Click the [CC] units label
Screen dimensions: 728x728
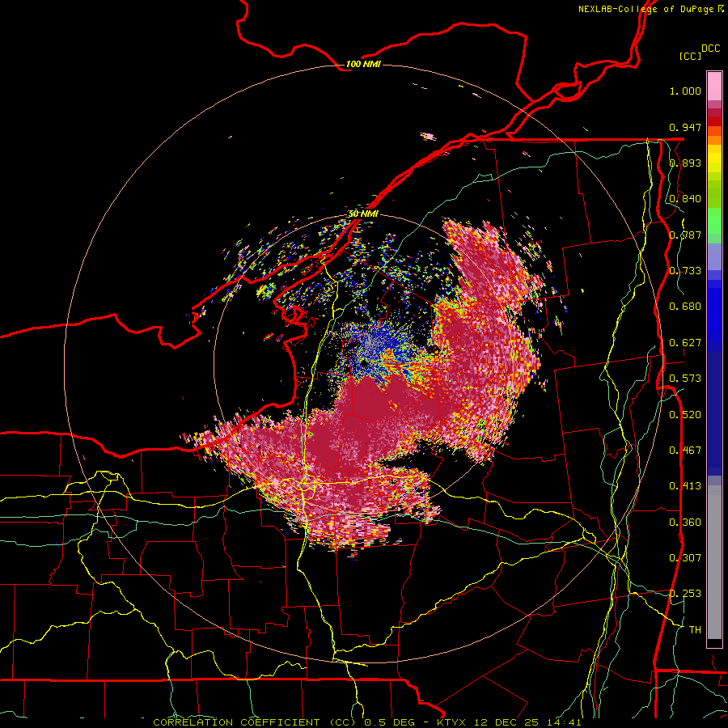pyautogui.click(x=690, y=56)
